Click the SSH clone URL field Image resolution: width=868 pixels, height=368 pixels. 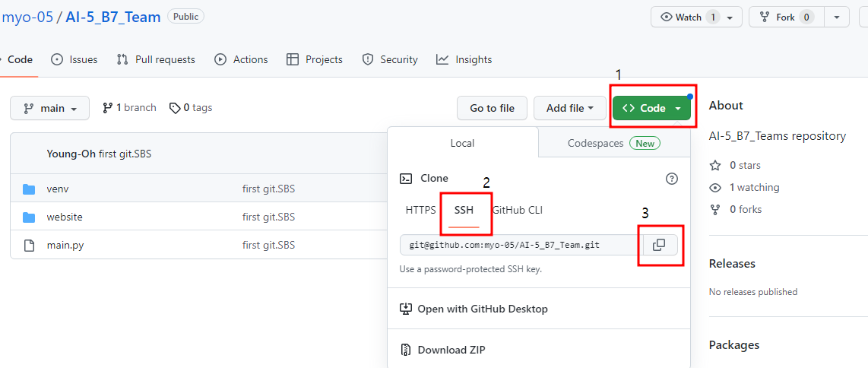(520, 245)
